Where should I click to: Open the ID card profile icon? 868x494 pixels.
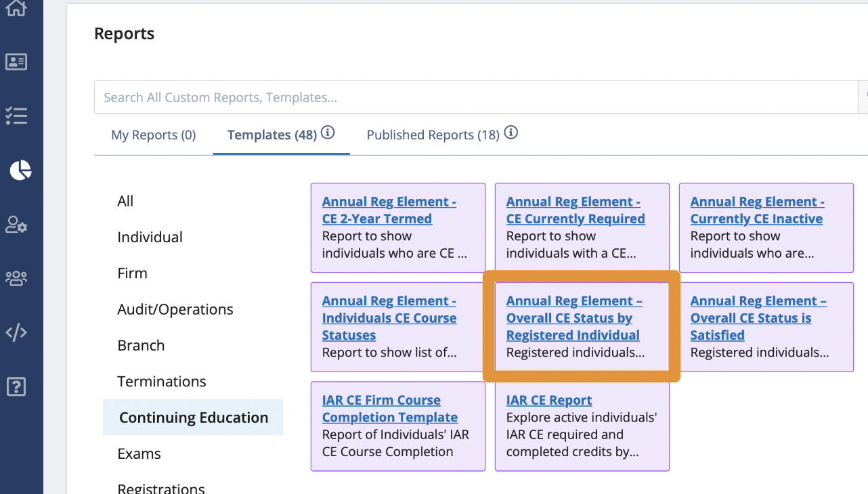coord(16,62)
